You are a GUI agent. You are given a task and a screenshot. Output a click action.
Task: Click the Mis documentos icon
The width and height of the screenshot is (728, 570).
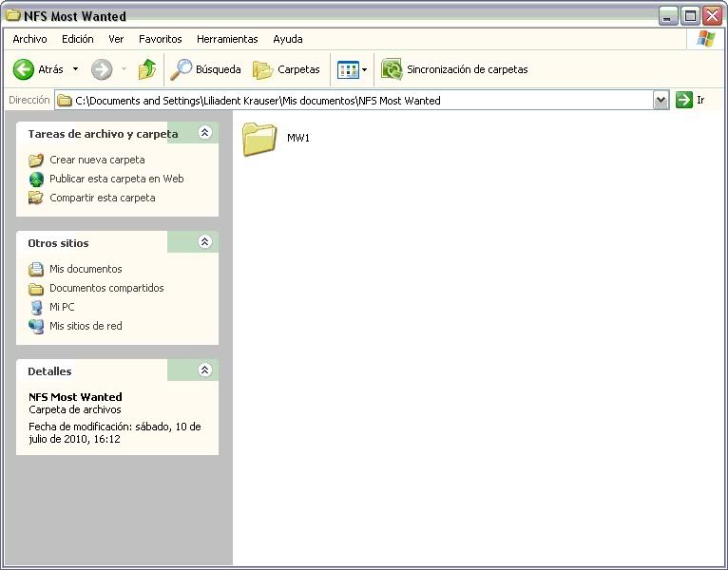click(x=36, y=269)
